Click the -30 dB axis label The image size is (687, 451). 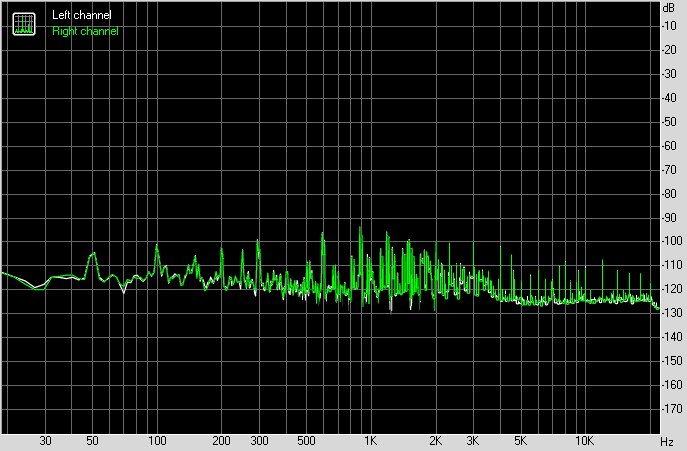669,74
